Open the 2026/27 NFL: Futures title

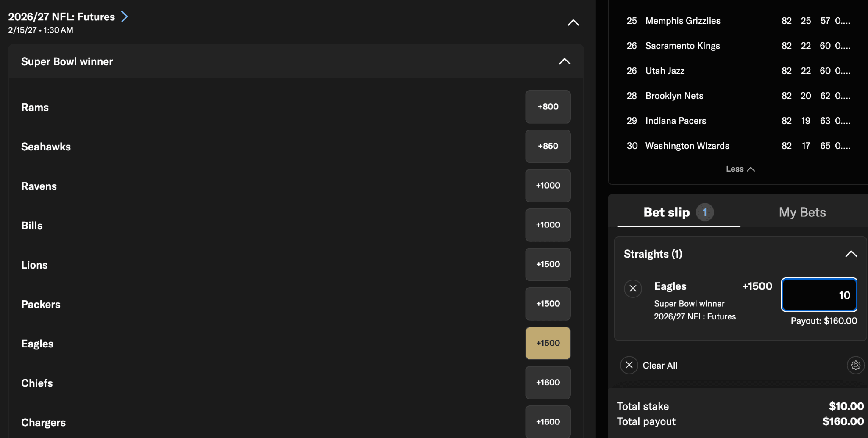(x=61, y=17)
